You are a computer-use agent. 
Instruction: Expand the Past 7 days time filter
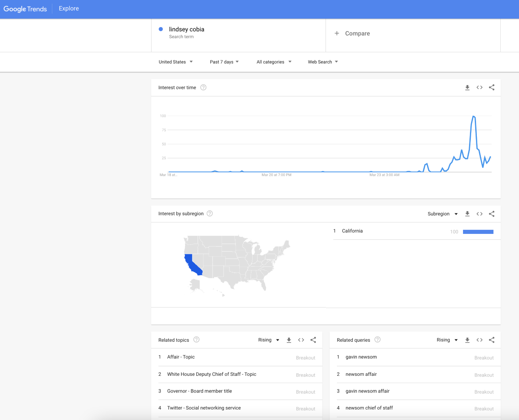224,62
